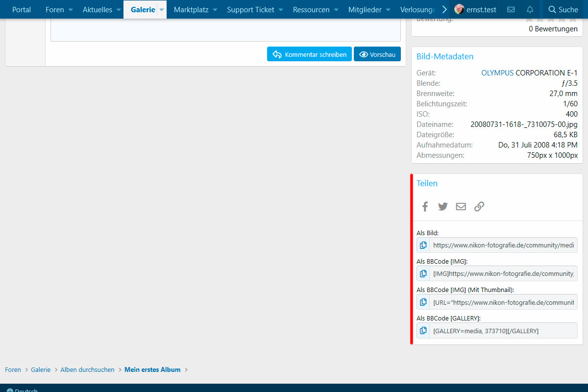Select the [GALLERY=media, 373710] field
Screen dimensions: 588x392
click(503, 330)
